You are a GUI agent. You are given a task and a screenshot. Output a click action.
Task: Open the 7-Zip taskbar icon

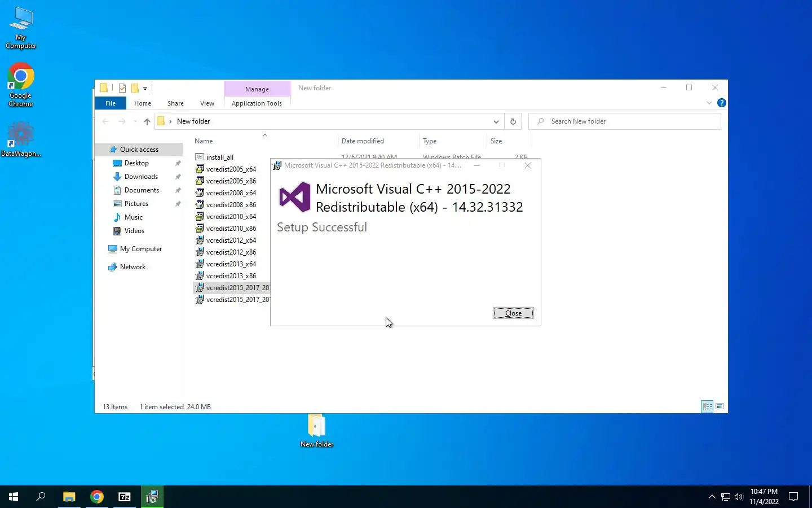tap(125, 497)
